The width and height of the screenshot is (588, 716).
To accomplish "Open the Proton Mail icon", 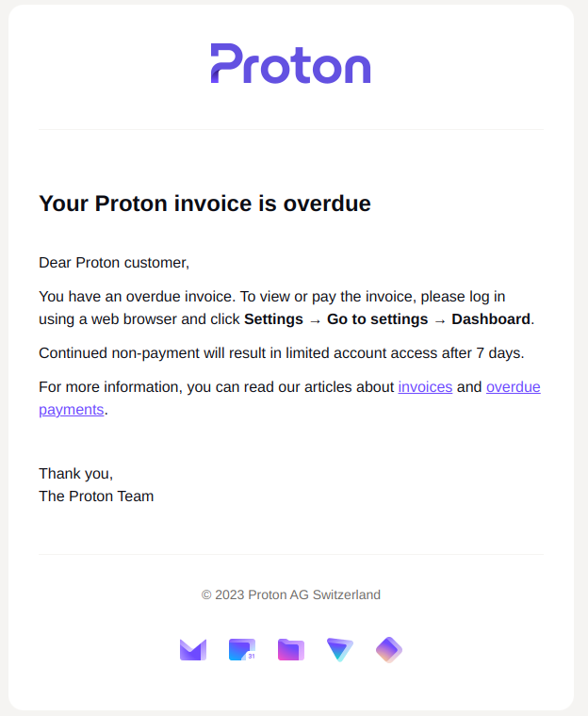I will pyautogui.click(x=193, y=650).
